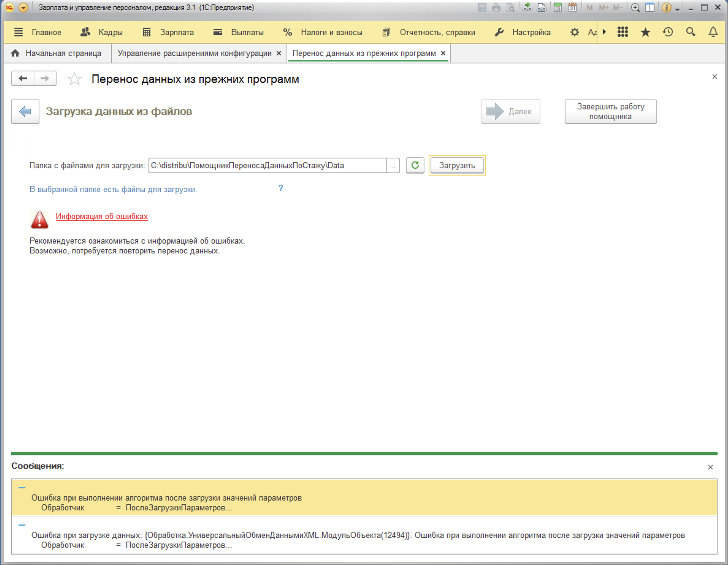The height and width of the screenshot is (565, 728).
Task: Click the Далее button
Action: tap(510, 111)
